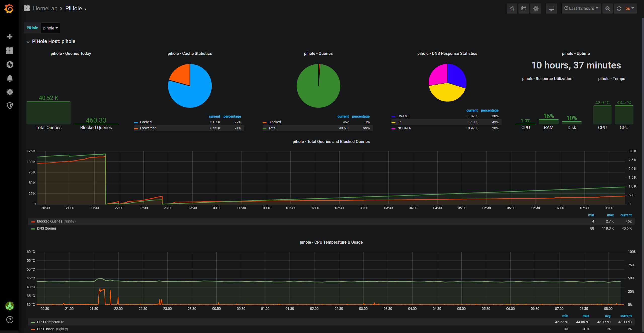Select the pihole instance tab
Image resolution: width=644 pixels, height=333 pixels.
50,28
